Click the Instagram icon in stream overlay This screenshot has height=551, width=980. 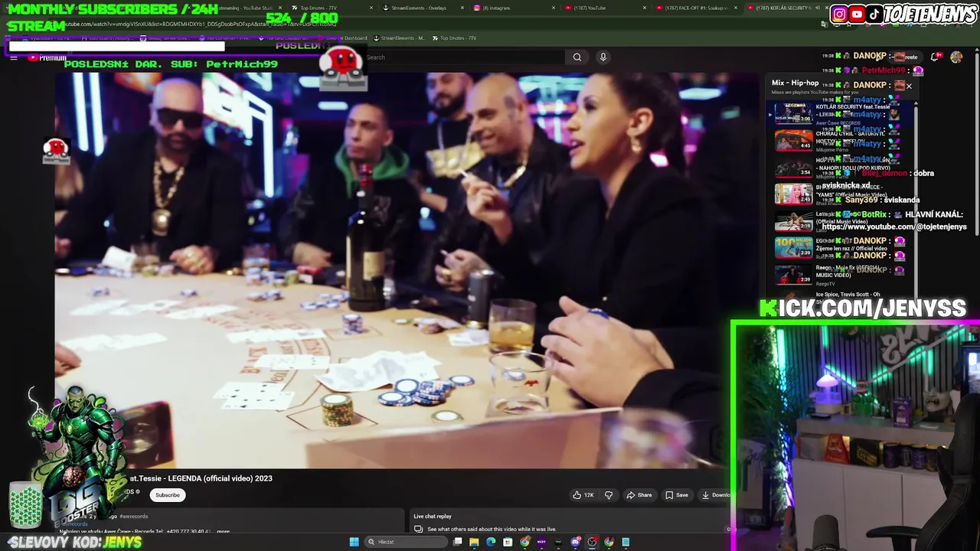(x=840, y=14)
